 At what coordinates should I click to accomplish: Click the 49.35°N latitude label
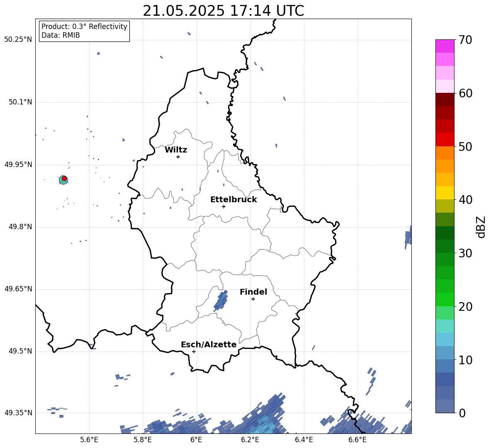(x=18, y=413)
